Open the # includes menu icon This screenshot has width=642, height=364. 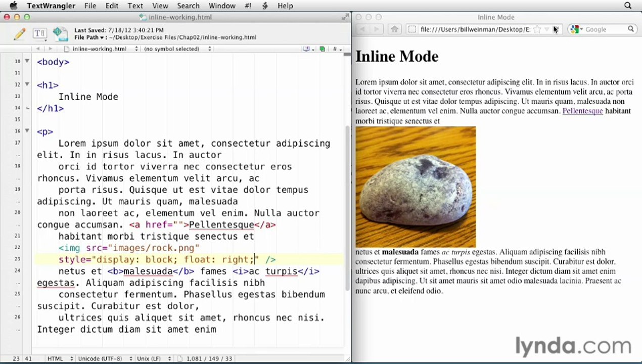(x=337, y=49)
